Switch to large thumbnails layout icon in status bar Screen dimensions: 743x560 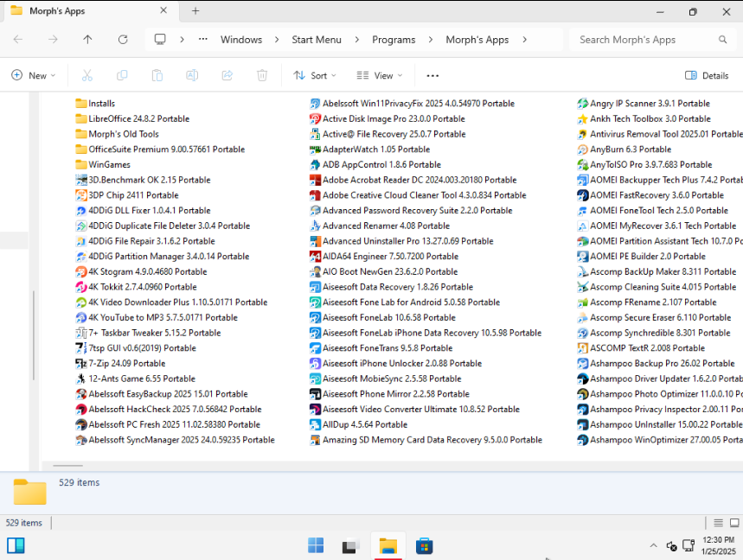pyautogui.click(x=734, y=523)
